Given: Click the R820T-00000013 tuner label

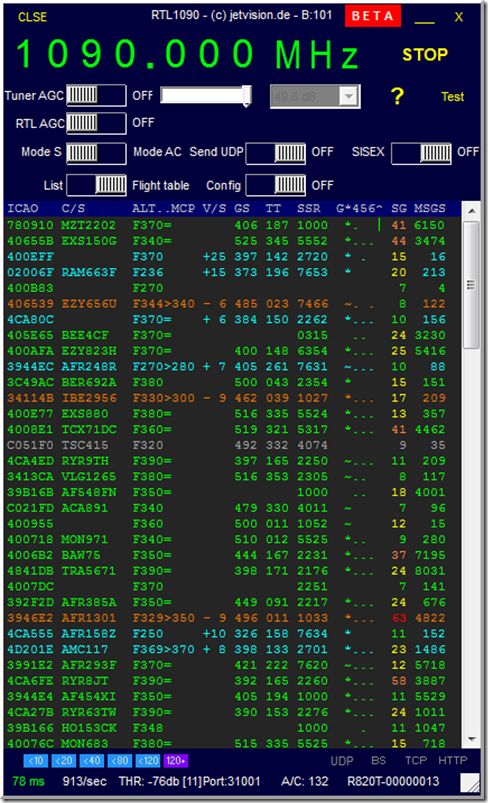Looking at the screenshot, I should 393,781.
